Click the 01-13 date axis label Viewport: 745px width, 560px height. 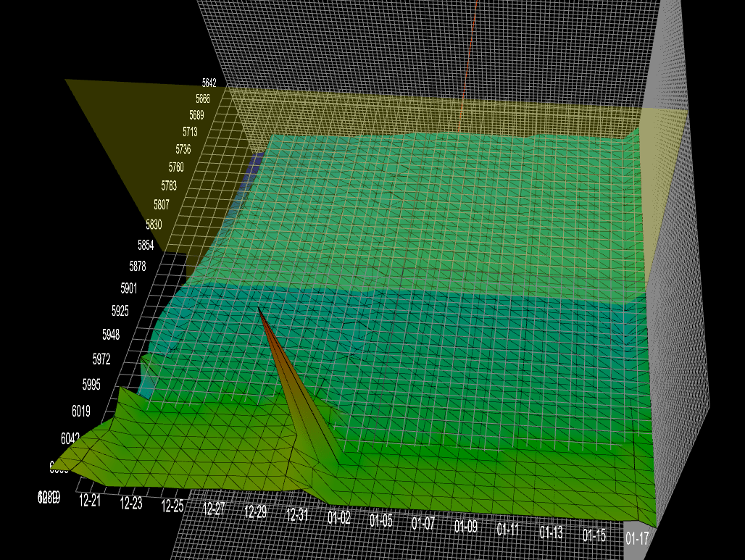coord(552,532)
